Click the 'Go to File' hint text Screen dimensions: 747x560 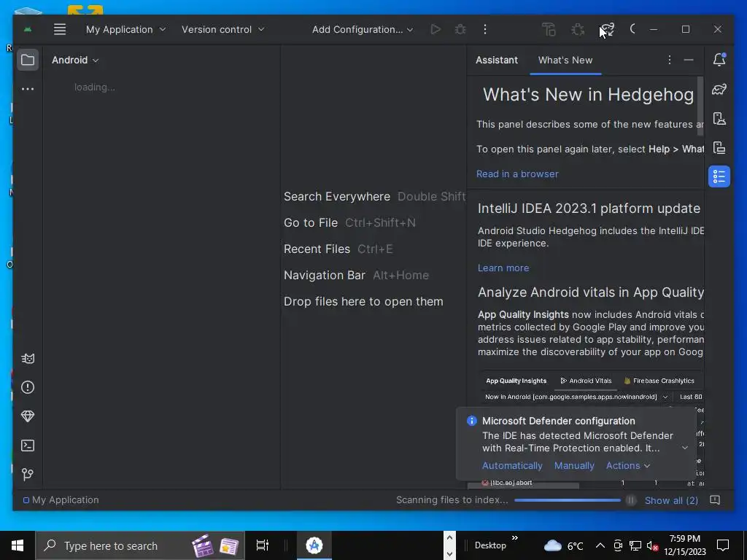coord(311,223)
